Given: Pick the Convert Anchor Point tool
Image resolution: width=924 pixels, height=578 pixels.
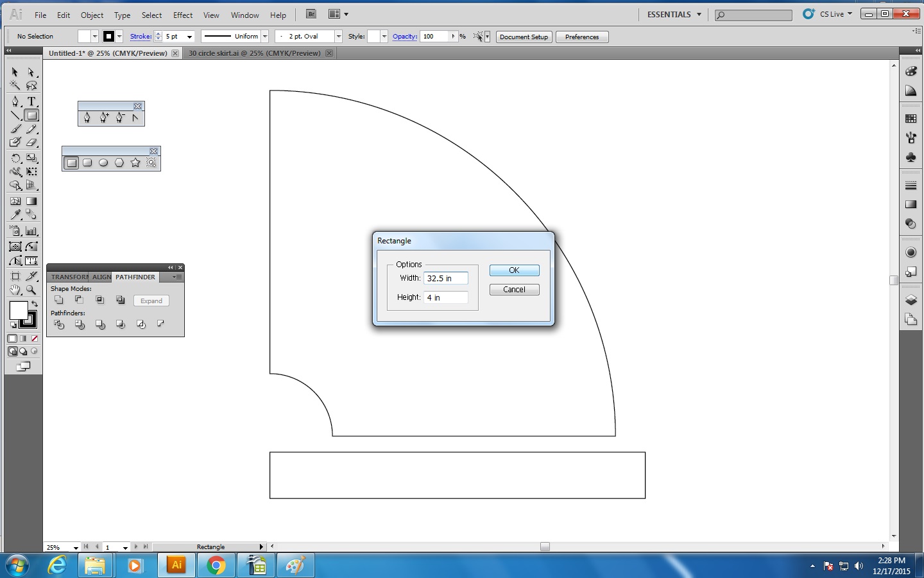Looking at the screenshot, I should pos(135,118).
